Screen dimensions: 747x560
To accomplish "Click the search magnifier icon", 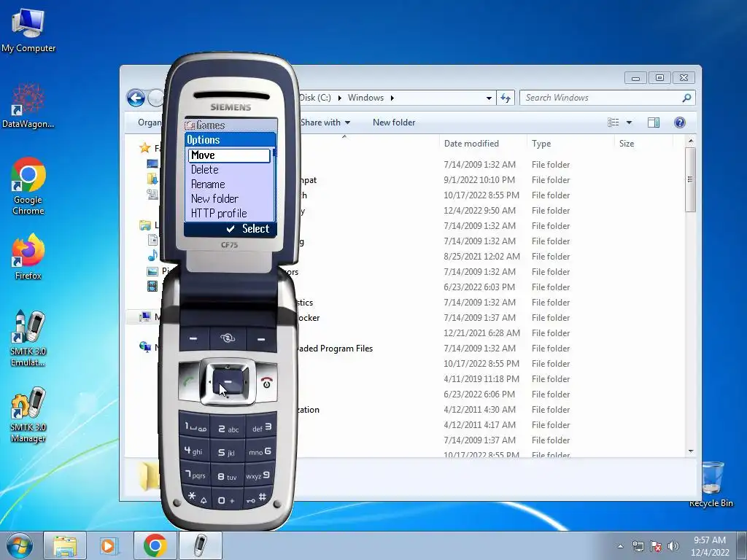I will [x=686, y=98].
